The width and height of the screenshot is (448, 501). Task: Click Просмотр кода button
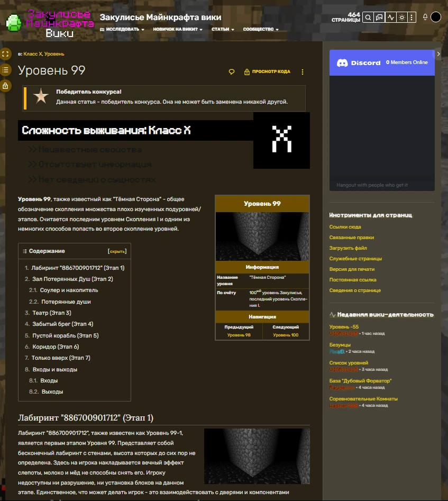coord(267,71)
